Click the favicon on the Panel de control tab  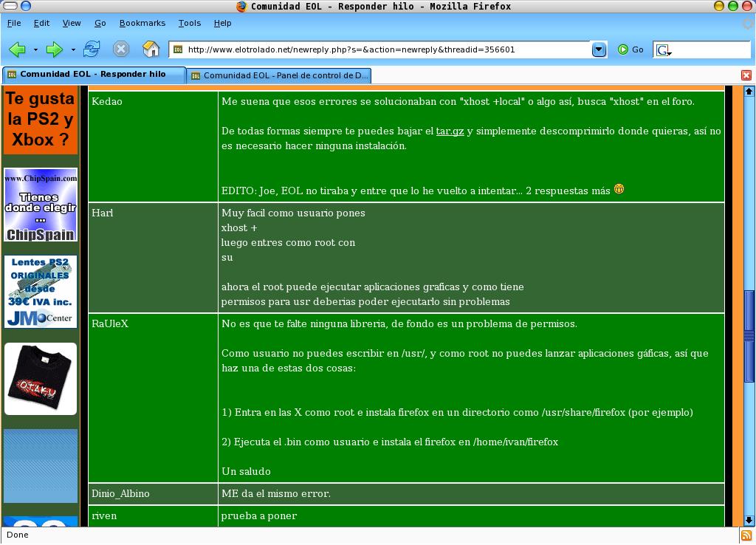(196, 76)
